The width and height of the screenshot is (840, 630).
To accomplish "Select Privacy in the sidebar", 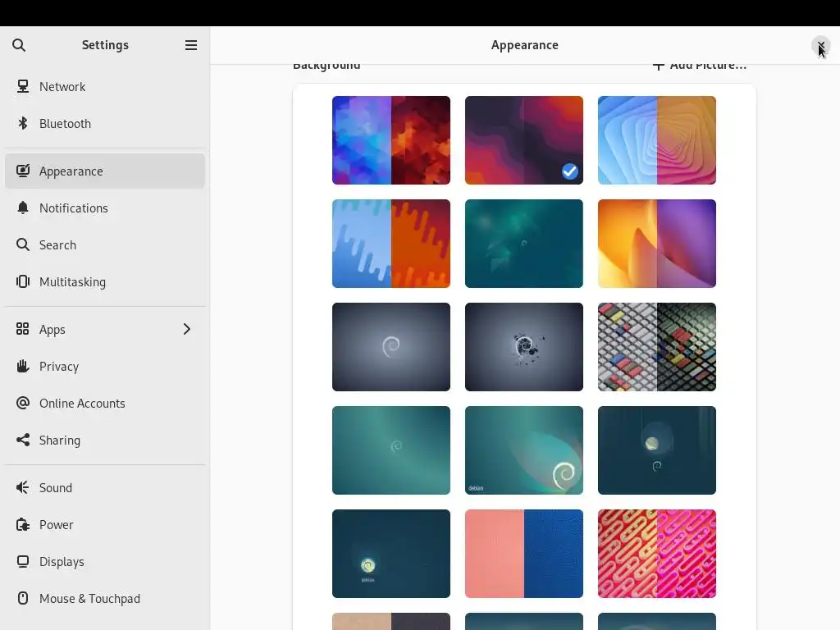I will [105, 366].
